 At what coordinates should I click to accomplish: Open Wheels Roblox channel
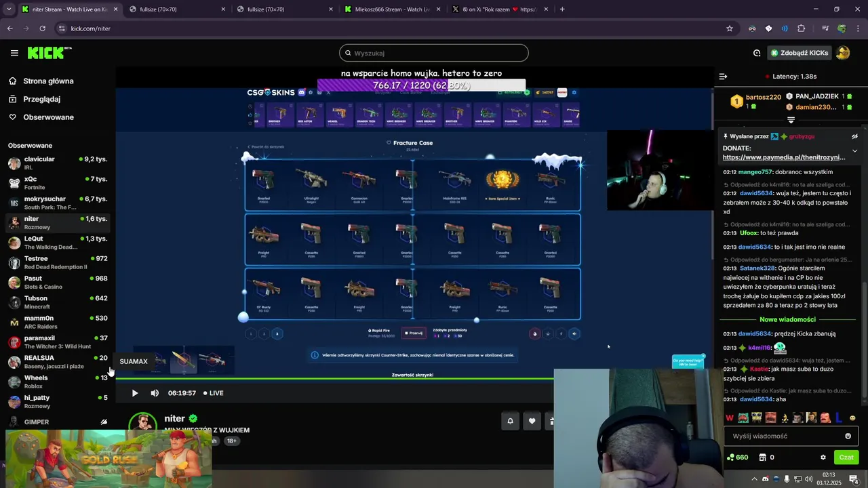pos(58,382)
